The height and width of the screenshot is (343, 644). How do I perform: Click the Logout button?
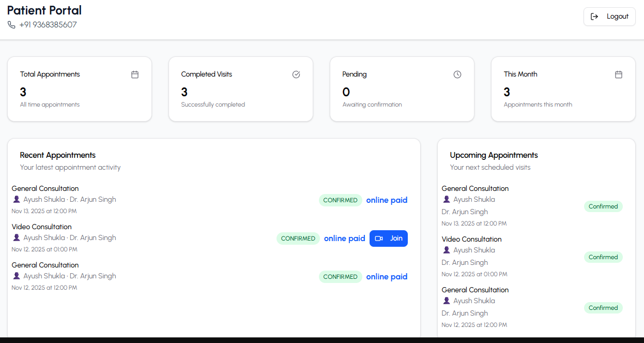click(x=609, y=17)
